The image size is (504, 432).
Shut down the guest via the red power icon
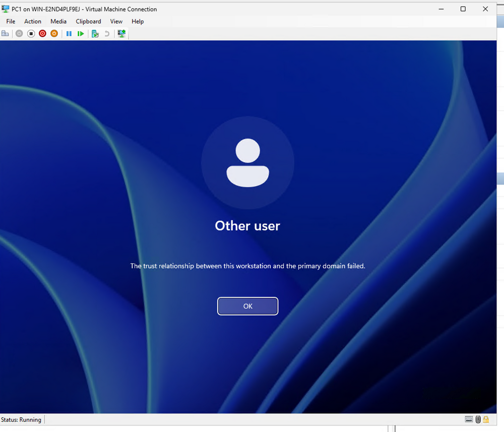click(x=42, y=33)
